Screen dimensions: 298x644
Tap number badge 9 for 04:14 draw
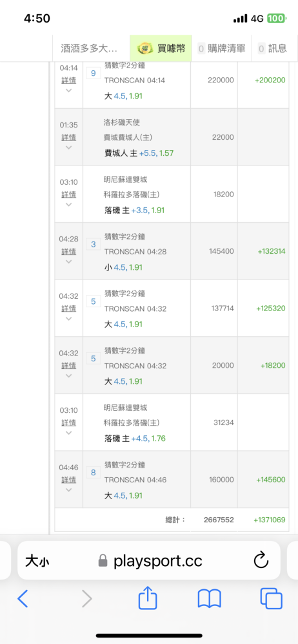93,73
